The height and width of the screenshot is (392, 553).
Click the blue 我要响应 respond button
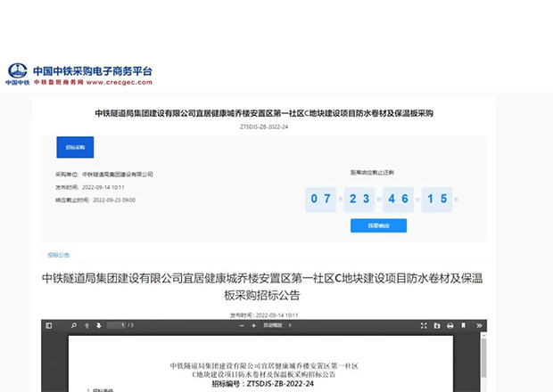pyautogui.click(x=378, y=225)
